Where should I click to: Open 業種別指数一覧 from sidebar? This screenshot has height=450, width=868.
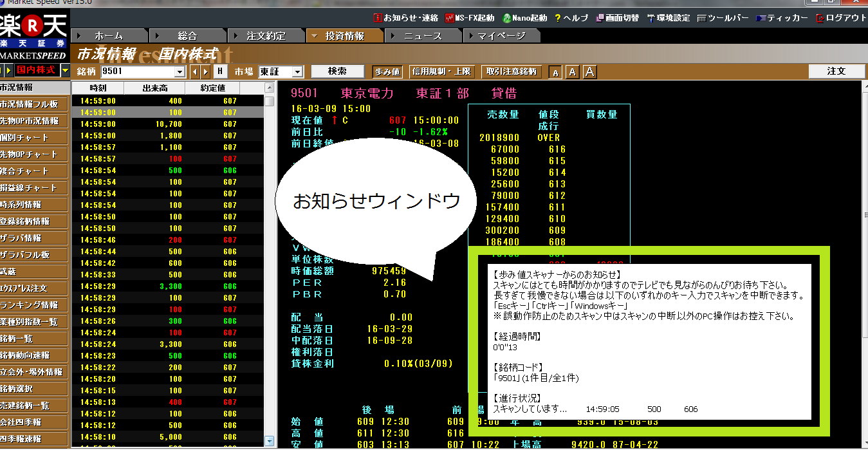pos(34,322)
